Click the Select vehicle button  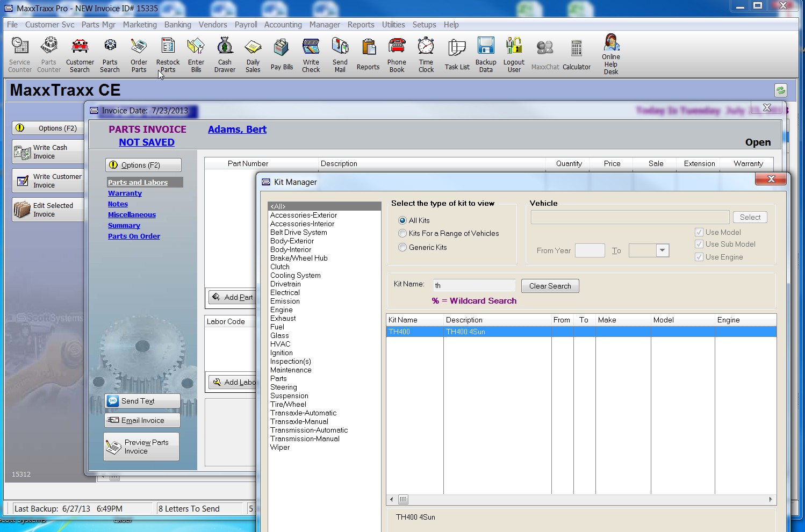pos(750,217)
